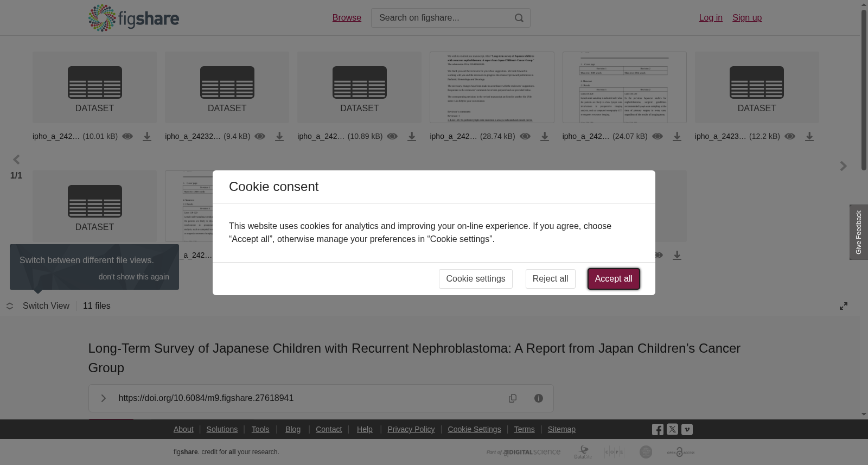This screenshot has height=465, width=868.
Task: Reject all cookies
Action: [x=550, y=279]
